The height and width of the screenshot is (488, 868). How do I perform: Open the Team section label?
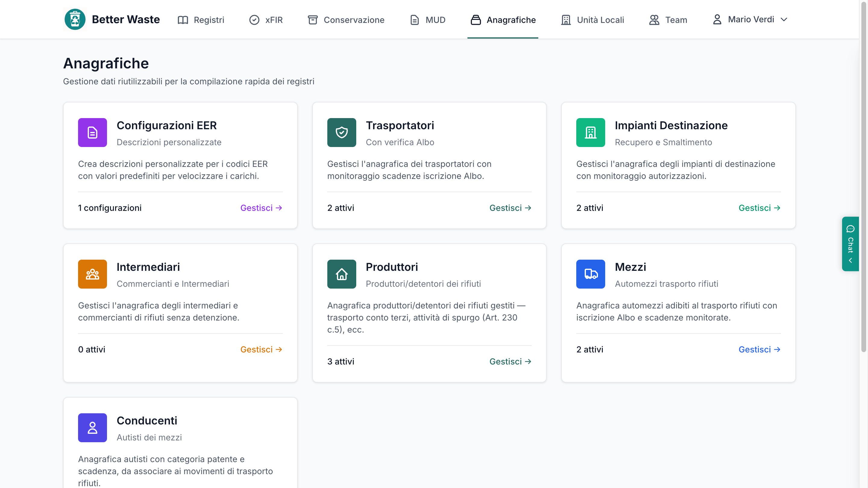pos(676,20)
